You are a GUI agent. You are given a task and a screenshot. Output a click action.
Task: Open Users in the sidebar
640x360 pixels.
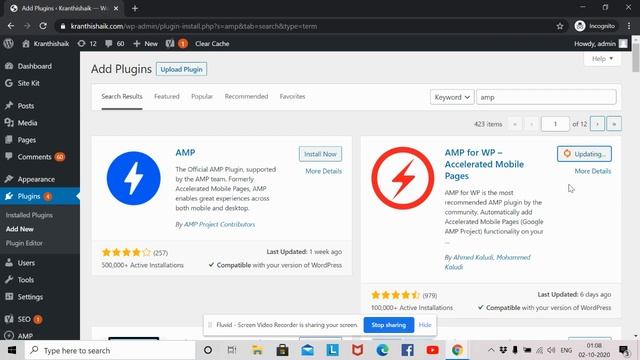(x=26, y=263)
